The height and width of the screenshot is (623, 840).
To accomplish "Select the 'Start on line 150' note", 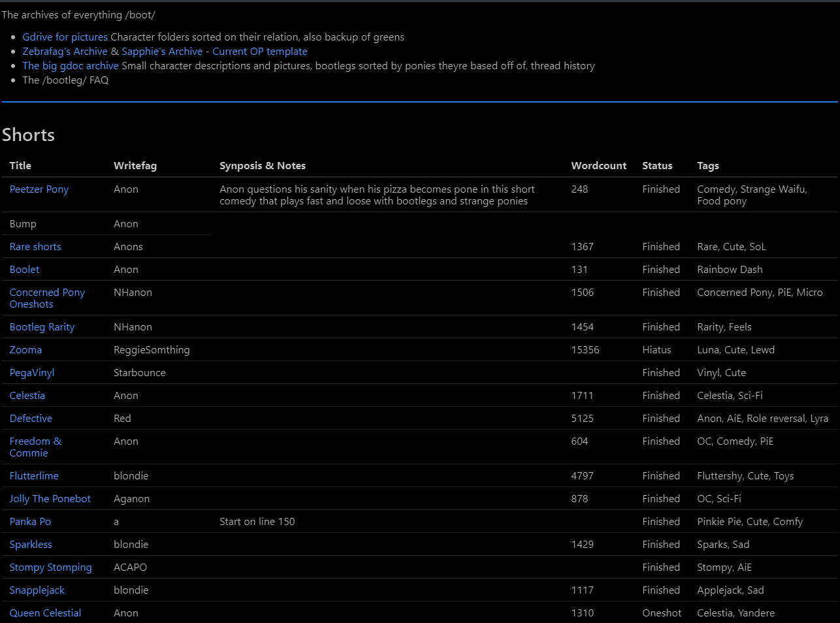I will pyautogui.click(x=257, y=522).
